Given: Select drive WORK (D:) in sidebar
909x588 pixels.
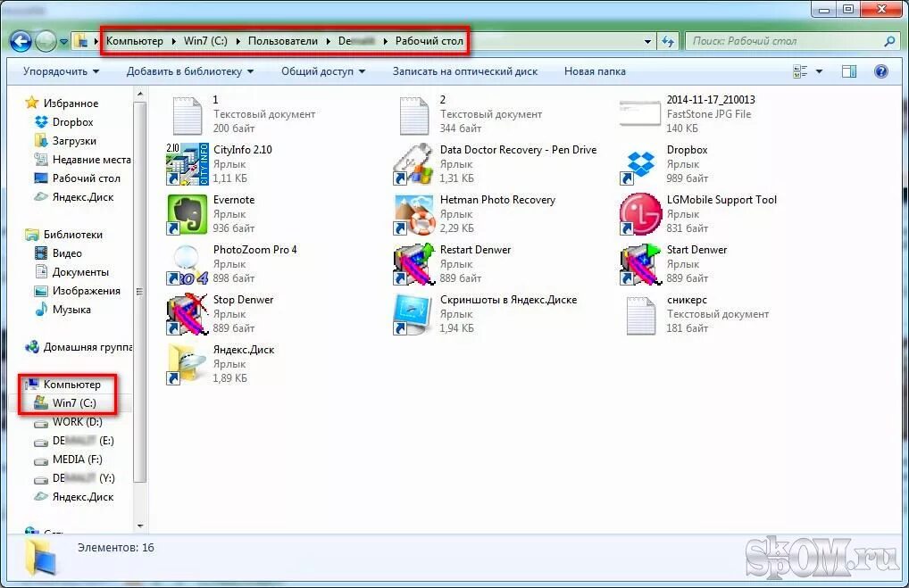Looking at the screenshot, I should (77, 422).
